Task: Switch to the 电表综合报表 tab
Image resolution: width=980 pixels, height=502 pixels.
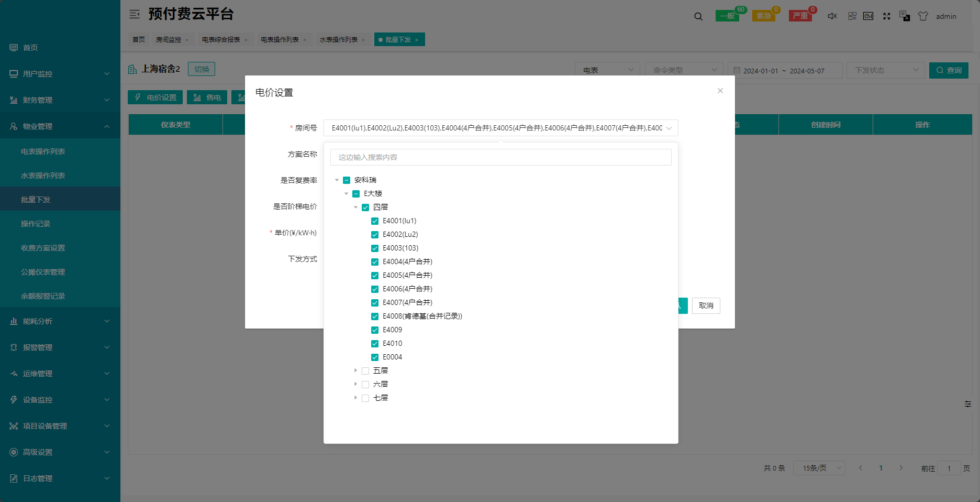Action: point(221,40)
